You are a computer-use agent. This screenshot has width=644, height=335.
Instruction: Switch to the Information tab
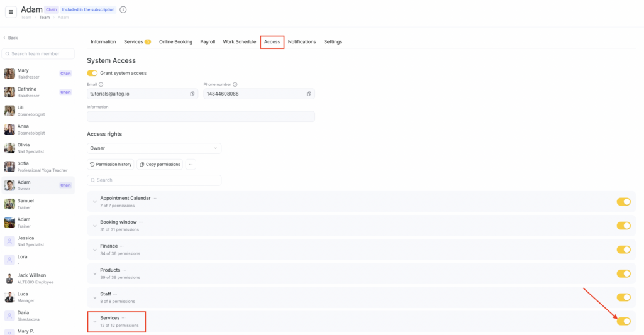(x=103, y=42)
